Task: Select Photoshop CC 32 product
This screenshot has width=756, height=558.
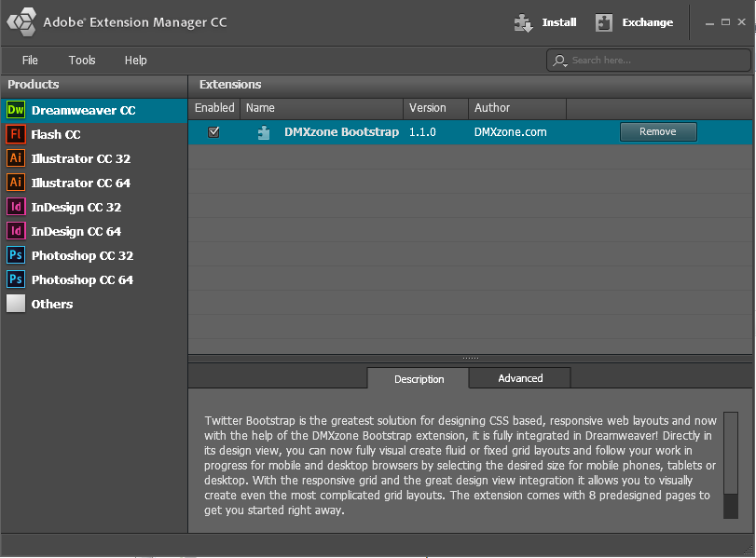Action: point(94,255)
